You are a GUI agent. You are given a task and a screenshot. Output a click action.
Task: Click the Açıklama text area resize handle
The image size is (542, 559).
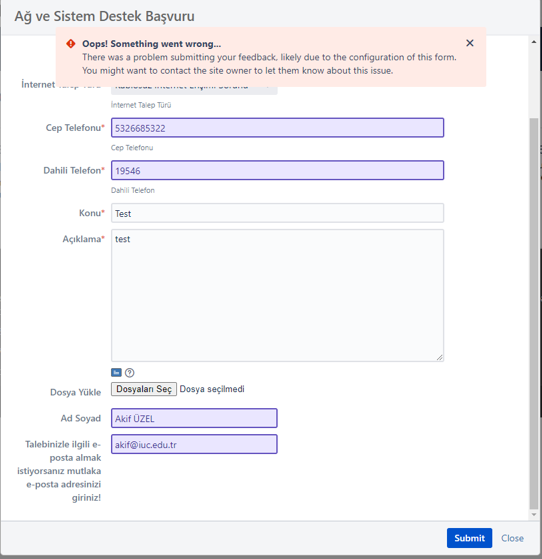440,358
